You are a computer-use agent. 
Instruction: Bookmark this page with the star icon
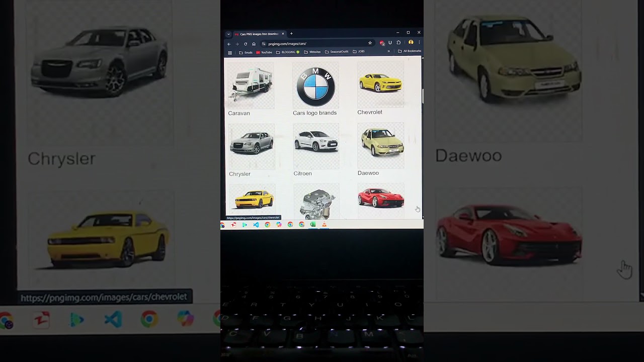370,43
